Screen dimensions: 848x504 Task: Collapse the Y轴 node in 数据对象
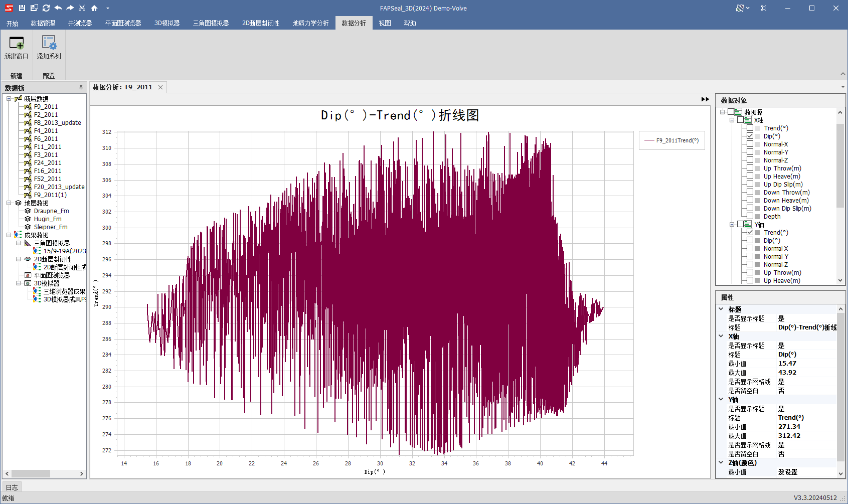[732, 224]
